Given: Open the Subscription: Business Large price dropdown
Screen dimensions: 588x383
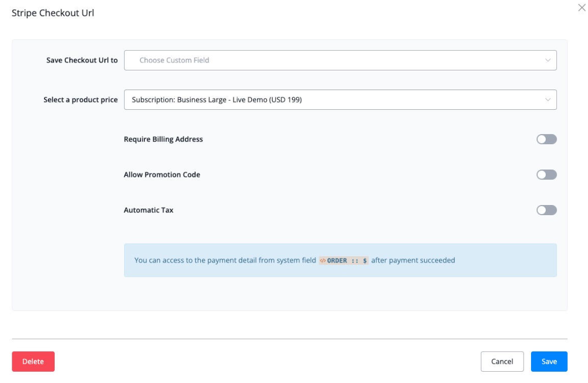Looking at the screenshot, I should pyautogui.click(x=339, y=100).
